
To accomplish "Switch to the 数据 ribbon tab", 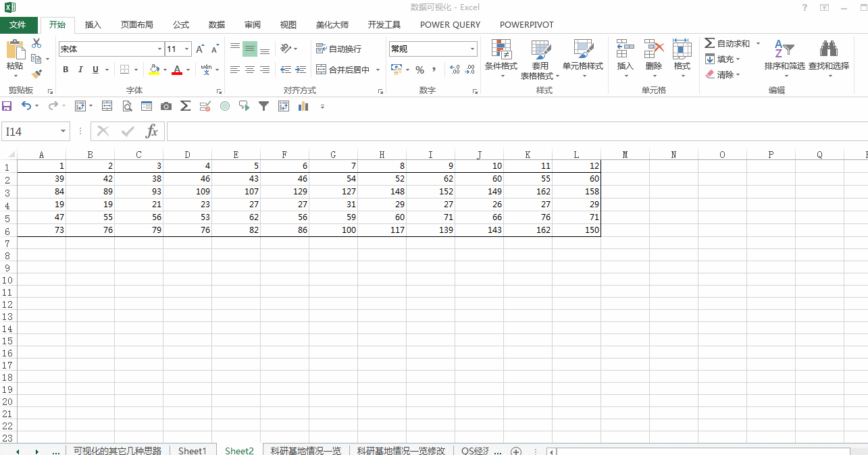I will coord(217,25).
